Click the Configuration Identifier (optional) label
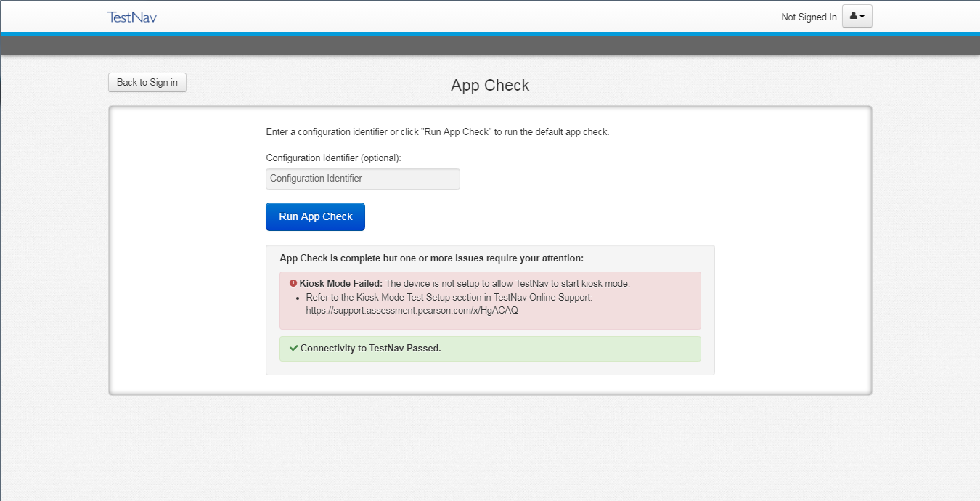 click(333, 158)
